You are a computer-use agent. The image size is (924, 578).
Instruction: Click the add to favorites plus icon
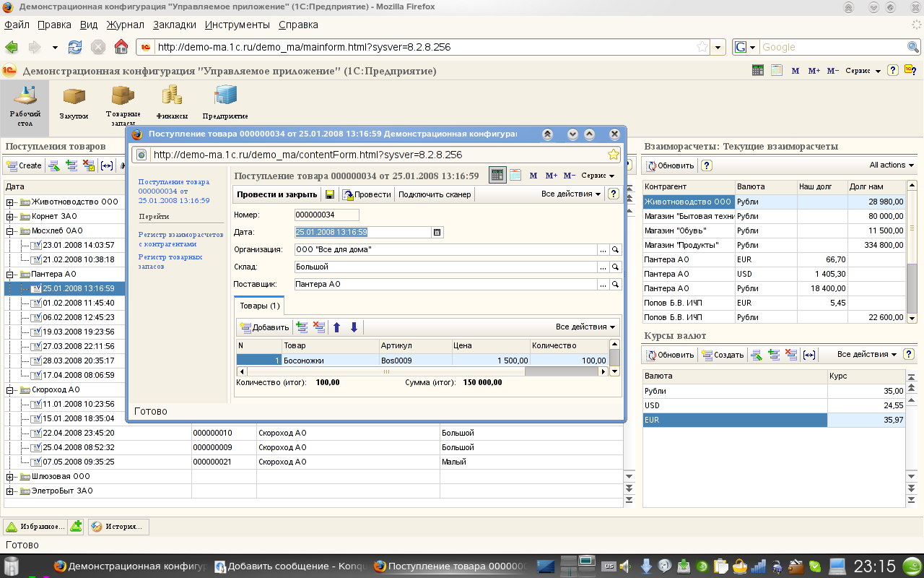pos(76,526)
